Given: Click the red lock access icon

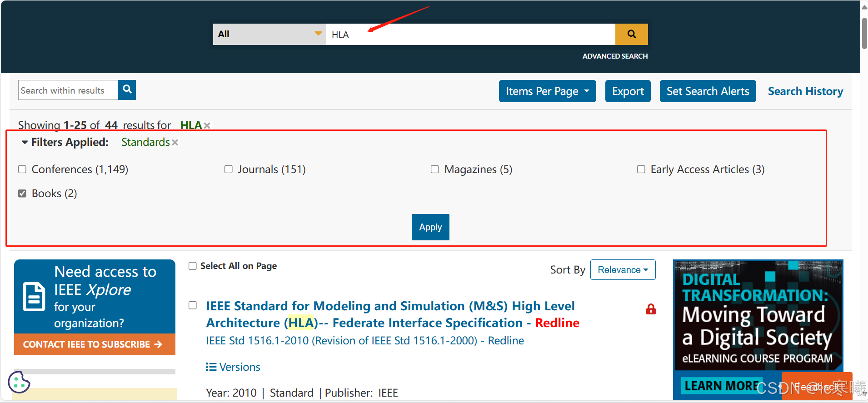Looking at the screenshot, I should click(651, 309).
